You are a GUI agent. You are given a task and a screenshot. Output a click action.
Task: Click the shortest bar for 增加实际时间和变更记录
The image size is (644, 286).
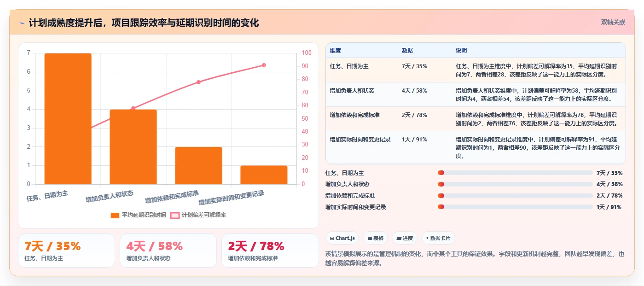point(264,175)
